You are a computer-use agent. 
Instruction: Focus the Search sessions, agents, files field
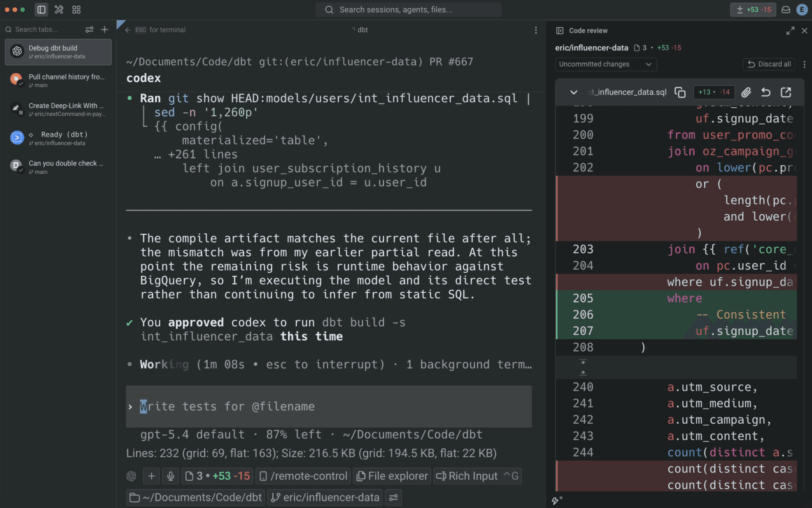(x=408, y=9)
